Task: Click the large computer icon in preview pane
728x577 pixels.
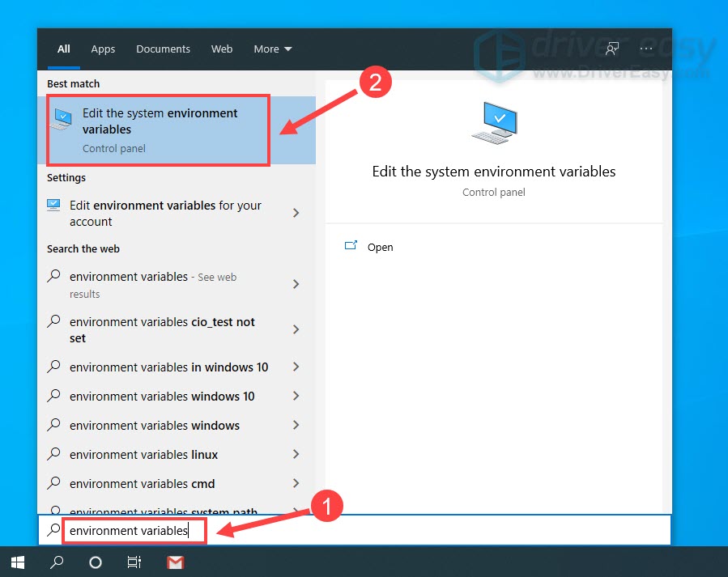Action: click(x=494, y=123)
